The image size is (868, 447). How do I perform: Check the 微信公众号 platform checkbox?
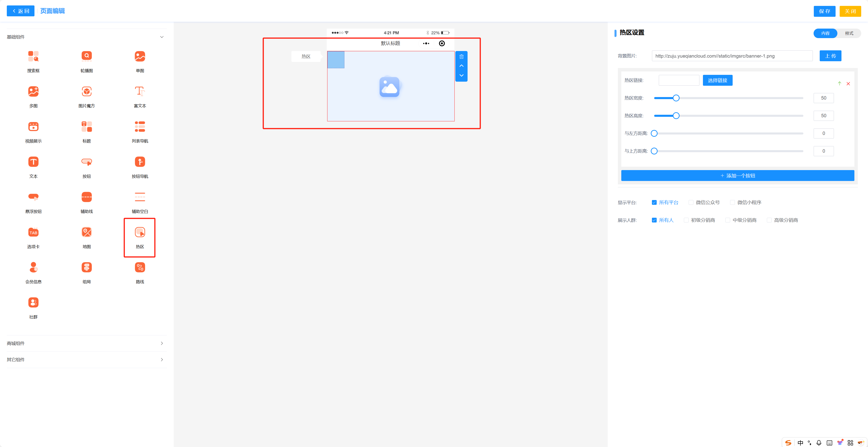click(691, 203)
